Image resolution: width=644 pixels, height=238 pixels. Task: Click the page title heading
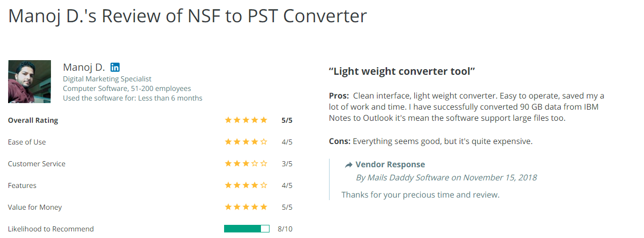187,16
